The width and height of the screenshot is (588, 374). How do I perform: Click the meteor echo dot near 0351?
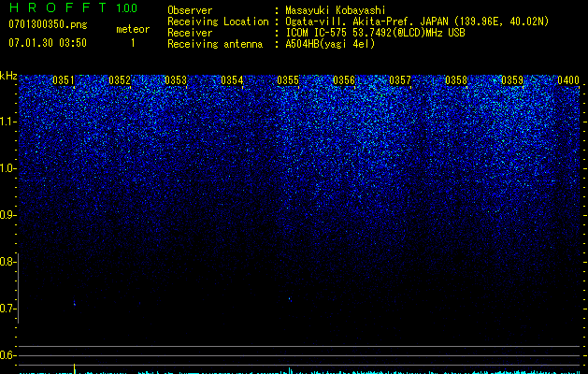[74, 303]
